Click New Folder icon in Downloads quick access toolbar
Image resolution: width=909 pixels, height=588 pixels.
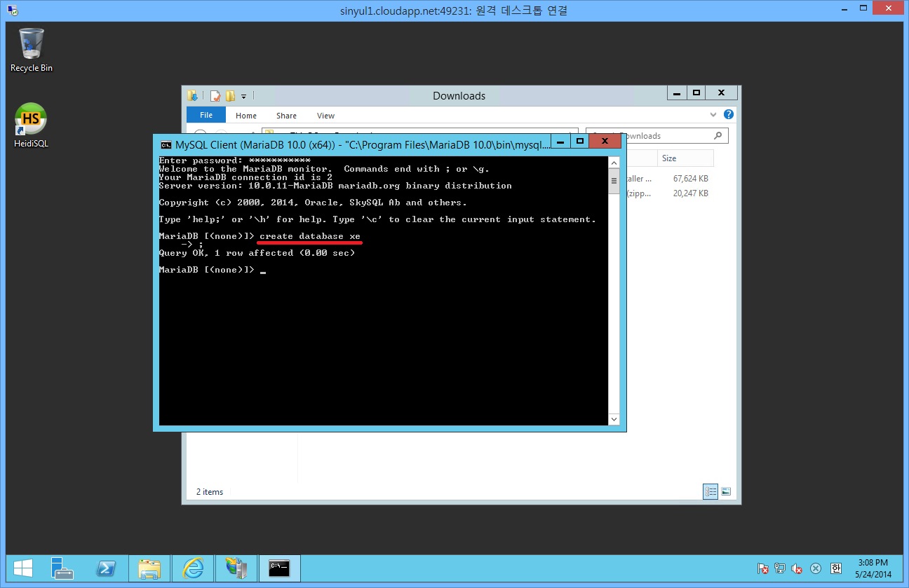pyautogui.click(x=229, y=96)
